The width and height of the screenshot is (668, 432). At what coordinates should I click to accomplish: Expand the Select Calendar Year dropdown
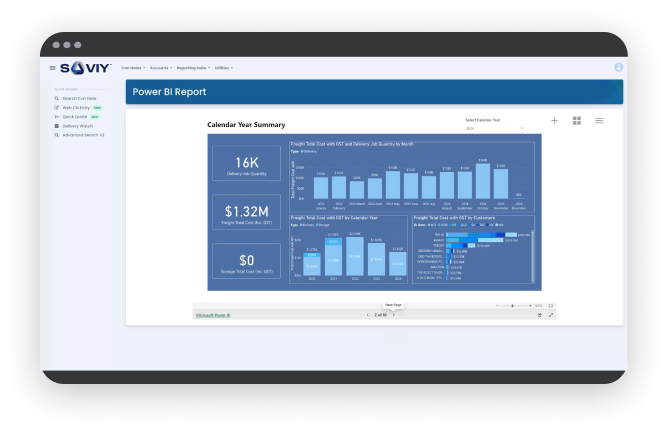tap(495, 128)
